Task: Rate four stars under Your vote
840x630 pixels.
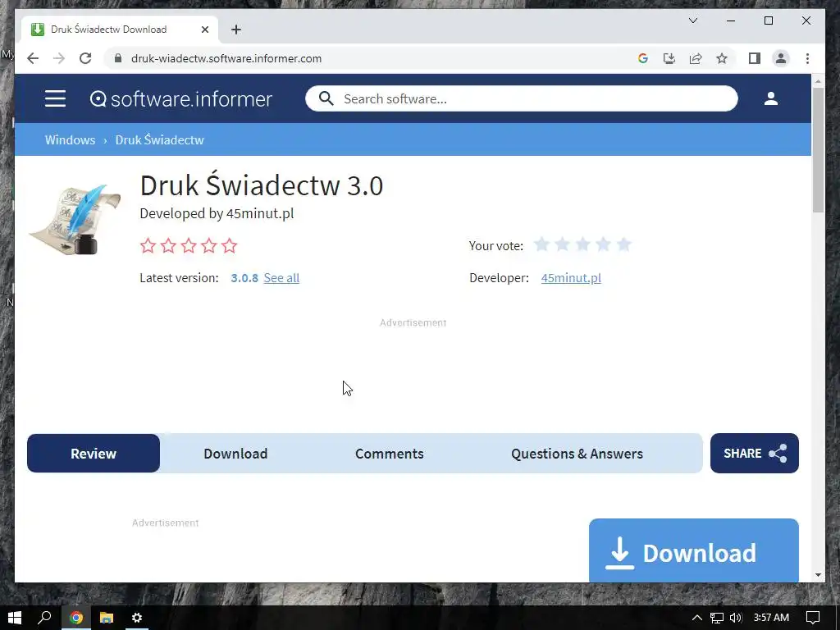Action: tap(603, 244)
